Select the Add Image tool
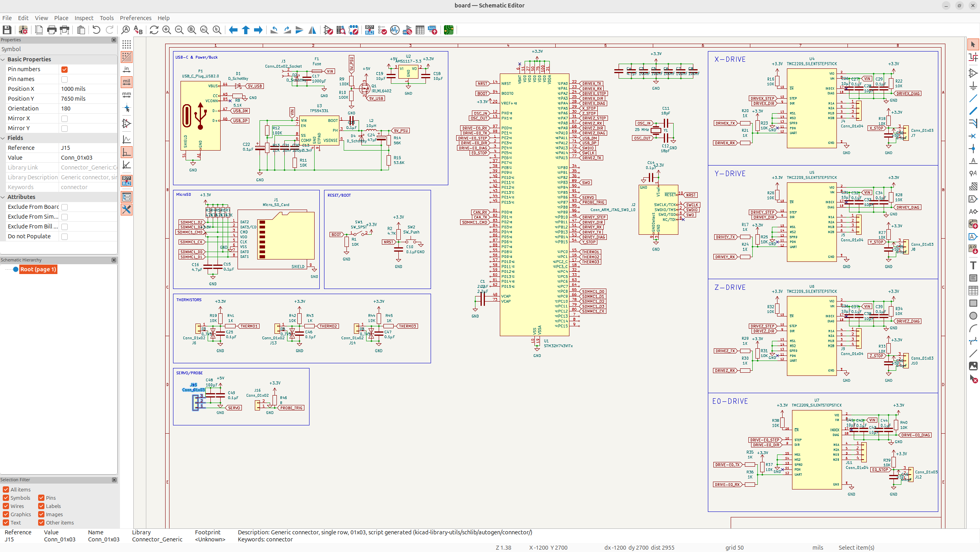This screenshot has height=552, width=980. [973, 366]
